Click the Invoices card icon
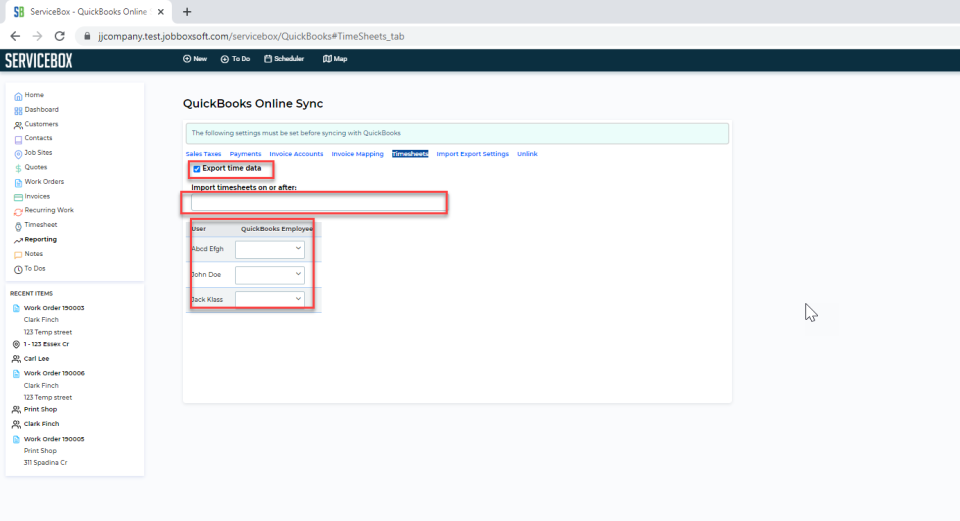The height and width of the screenshot is (521, 960). tap(18, 197)
